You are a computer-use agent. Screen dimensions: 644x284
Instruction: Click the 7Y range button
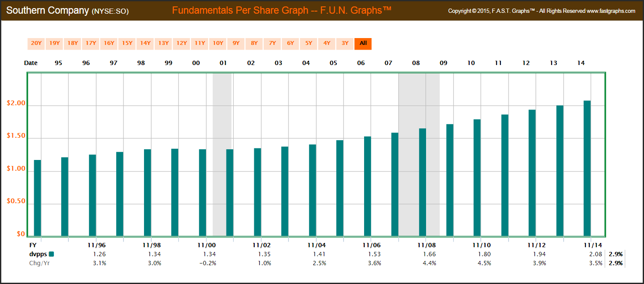coord(272,43)
